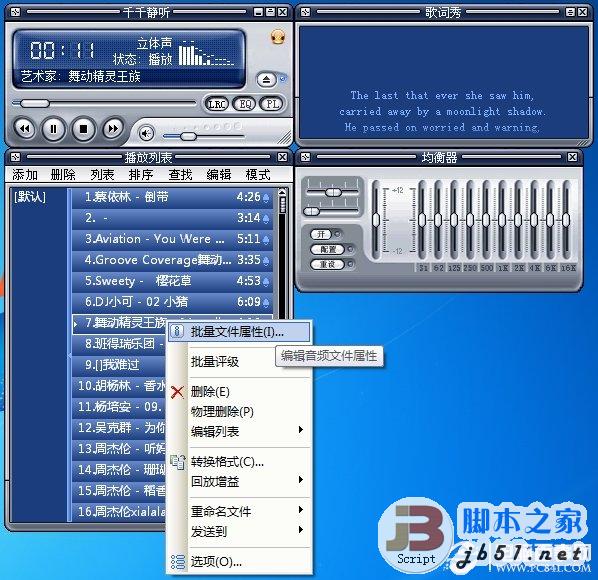Choose 删除(E) in context menu
The image size is (598, 580).
[239, 392]
